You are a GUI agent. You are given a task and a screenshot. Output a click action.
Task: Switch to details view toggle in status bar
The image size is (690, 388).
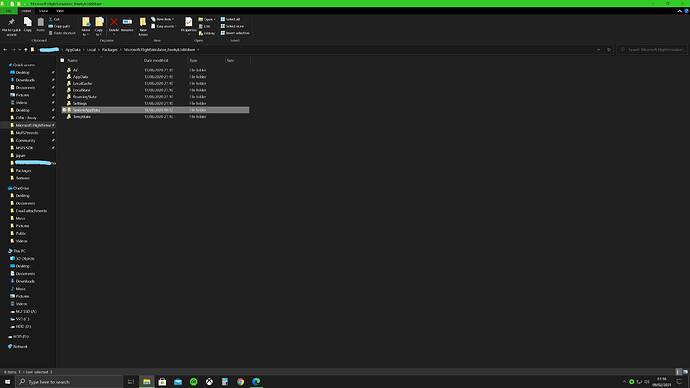pyautogui.click(x=679, y=372)
